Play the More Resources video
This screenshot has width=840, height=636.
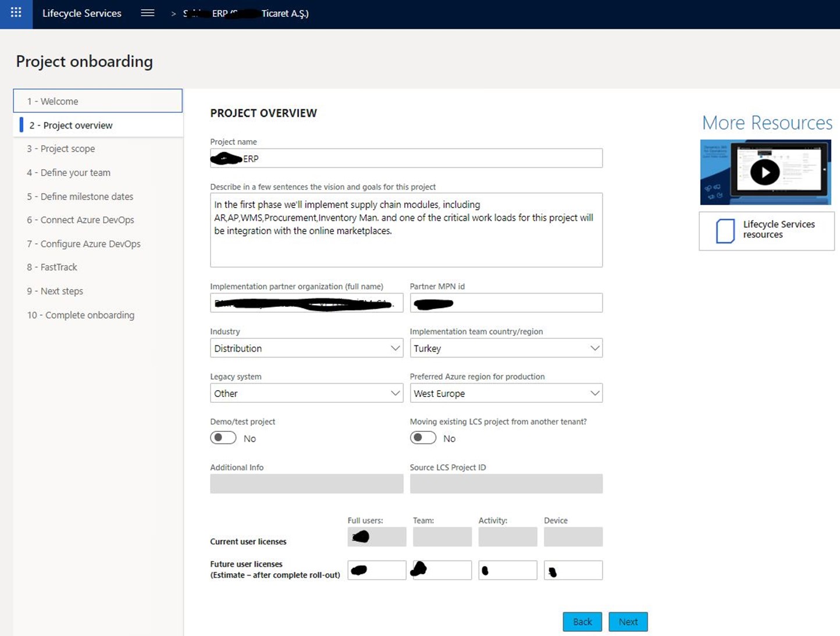[x=764, y=173]
